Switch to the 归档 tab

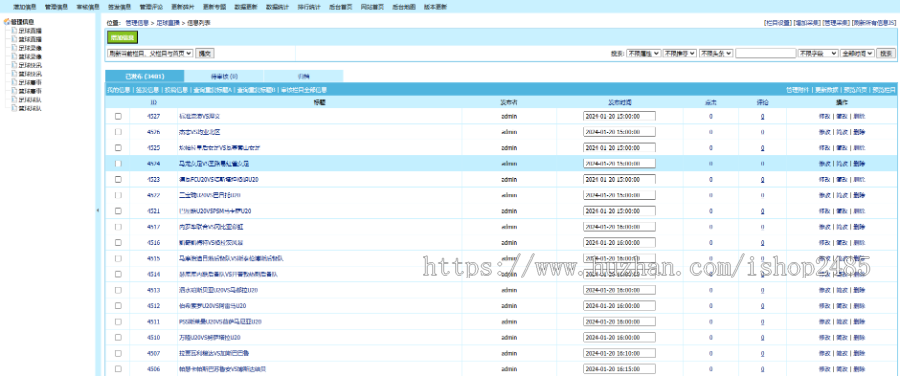[304, 76]
